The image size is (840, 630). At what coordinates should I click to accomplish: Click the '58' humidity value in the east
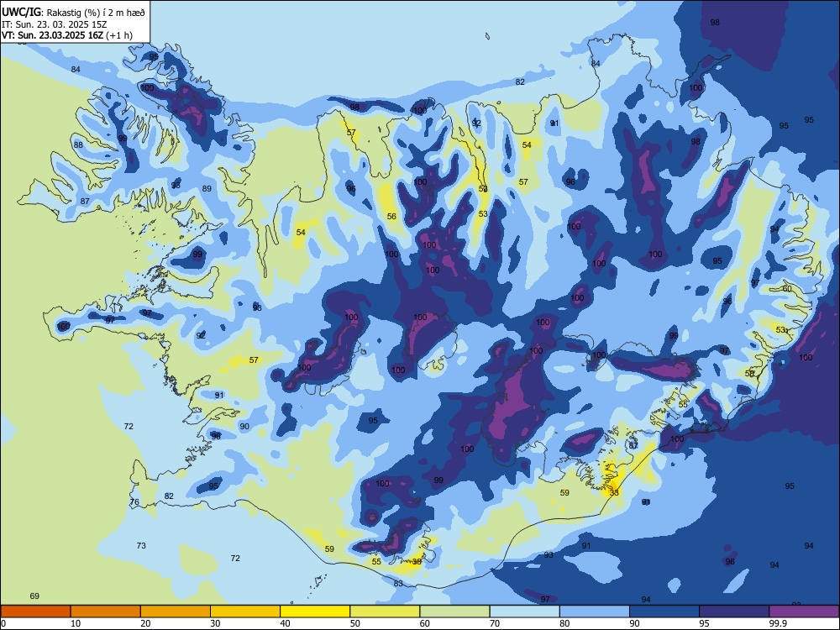749,373
